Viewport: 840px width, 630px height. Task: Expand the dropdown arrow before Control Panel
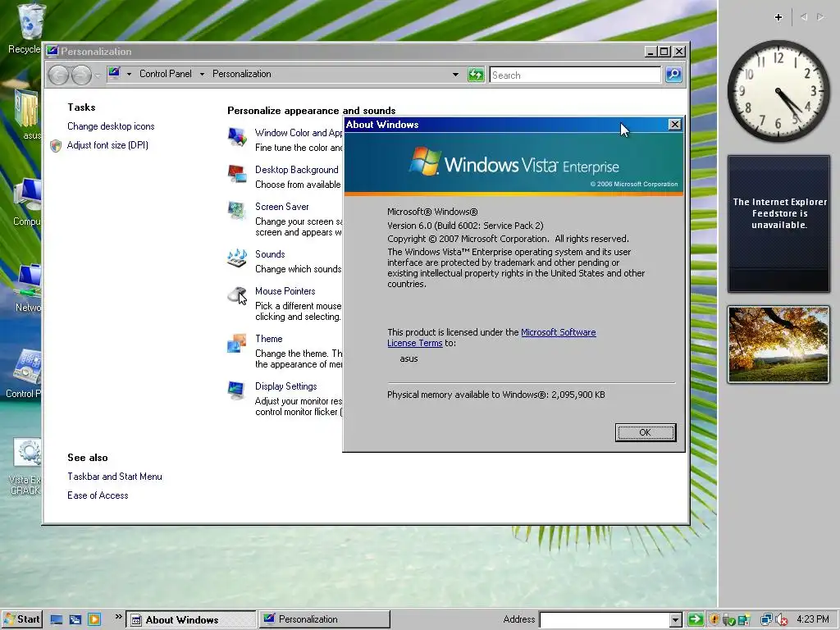point(129,75)
